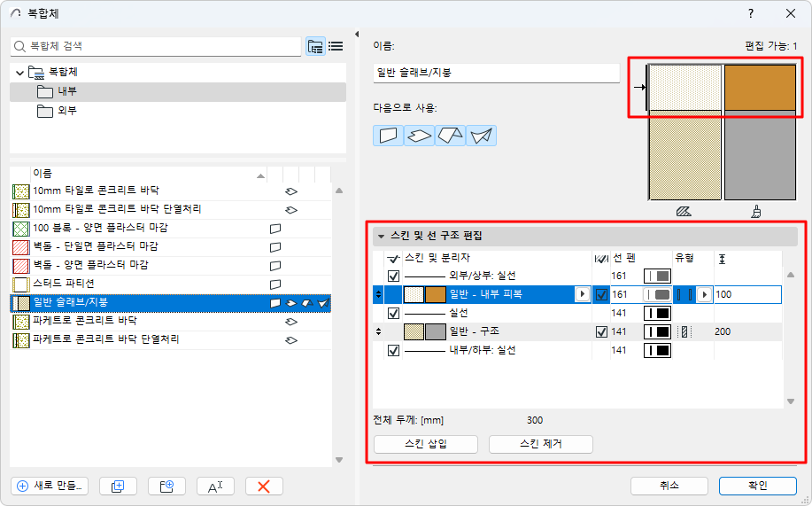Image resolution: width=812 pixels, height=506 pixels.
Task: Toggle Wall usage icon
Action: click(388, 136)
